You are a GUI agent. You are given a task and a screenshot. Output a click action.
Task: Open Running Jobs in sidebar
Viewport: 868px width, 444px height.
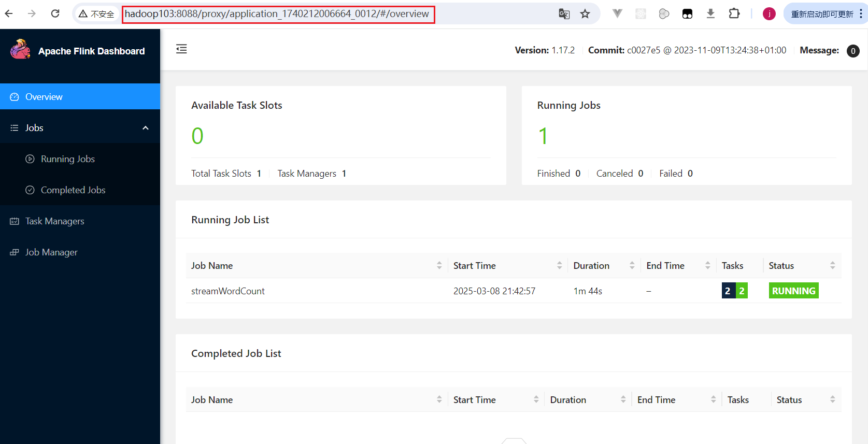[67, 159]
